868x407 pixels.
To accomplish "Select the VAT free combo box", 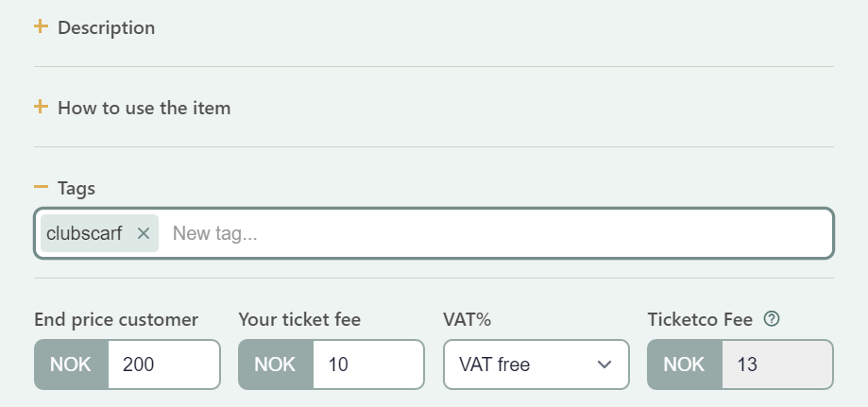I will pos(536,365).
